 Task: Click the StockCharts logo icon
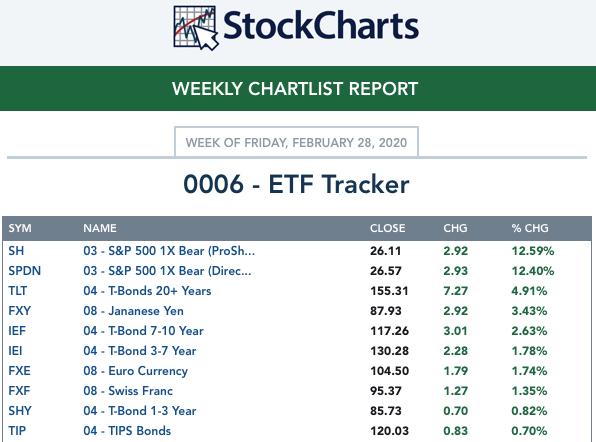coord(196,28)
